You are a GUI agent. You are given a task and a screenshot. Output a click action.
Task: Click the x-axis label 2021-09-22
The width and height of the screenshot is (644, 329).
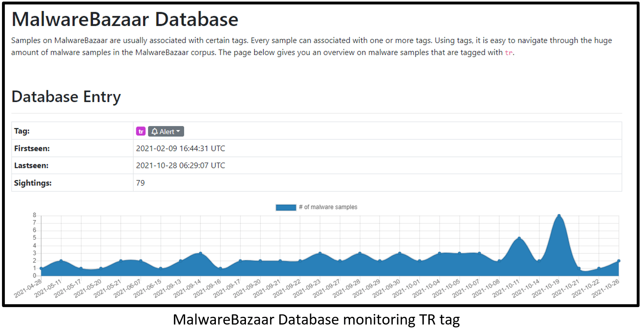pyautogui.click(x=287, y=288)
